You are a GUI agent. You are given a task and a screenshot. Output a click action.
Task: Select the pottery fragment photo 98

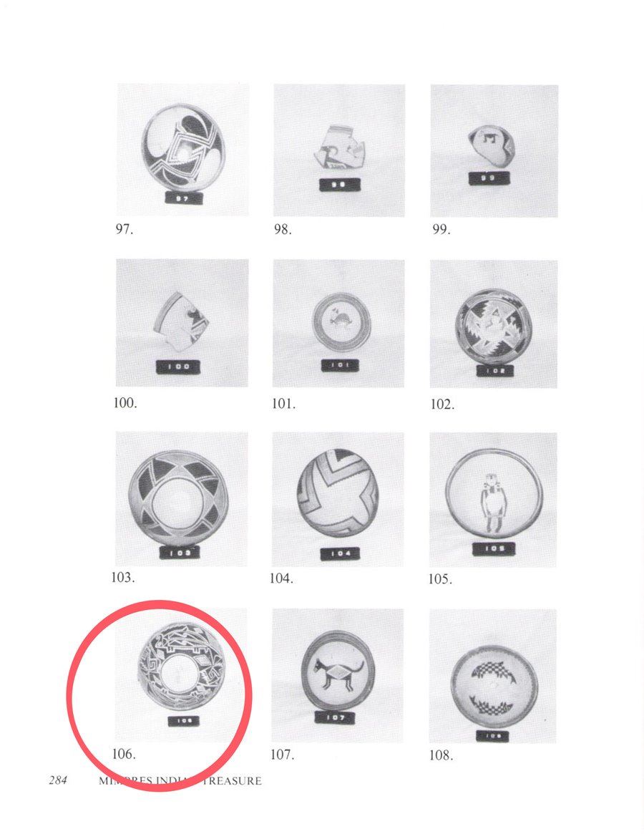(x=339, y=150)
